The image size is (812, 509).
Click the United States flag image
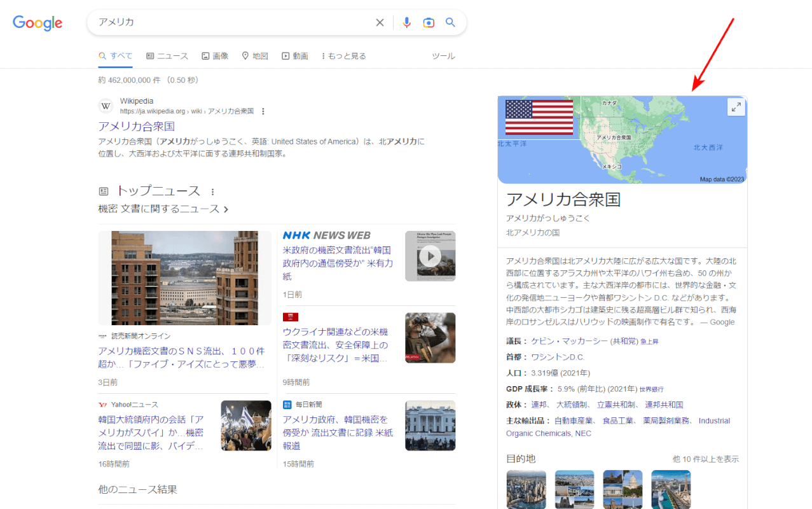tap(539, 117)
